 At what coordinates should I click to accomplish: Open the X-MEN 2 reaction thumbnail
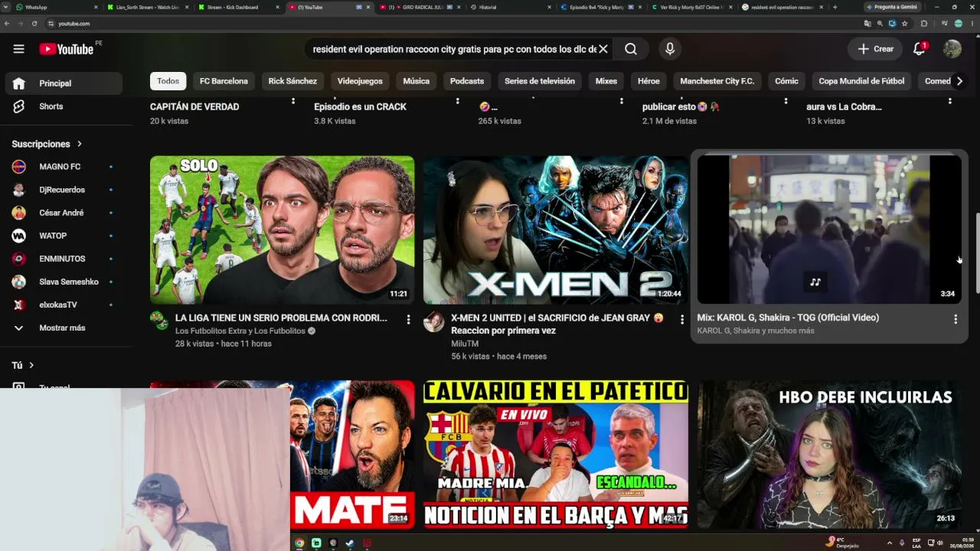point(556,230)
